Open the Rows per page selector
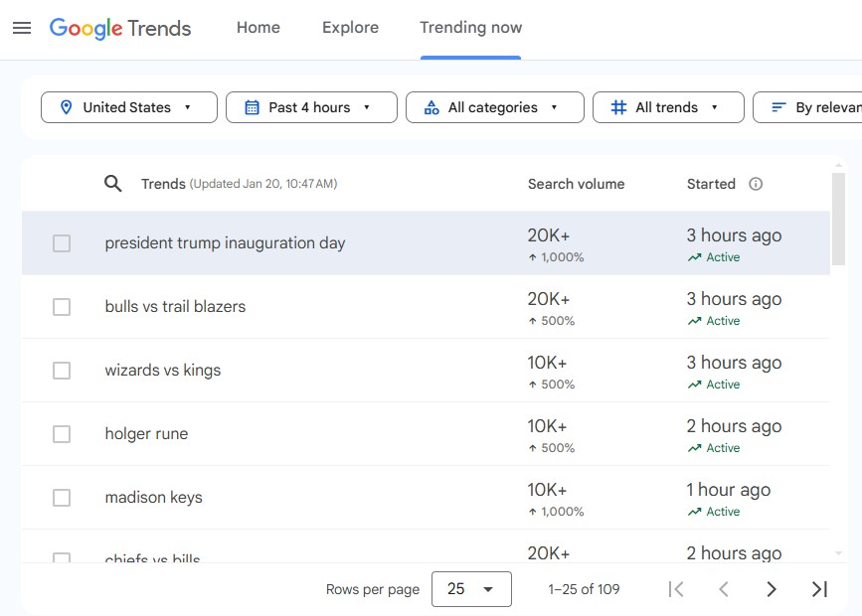The image size is (862, 616). click(x=471, y=589)
